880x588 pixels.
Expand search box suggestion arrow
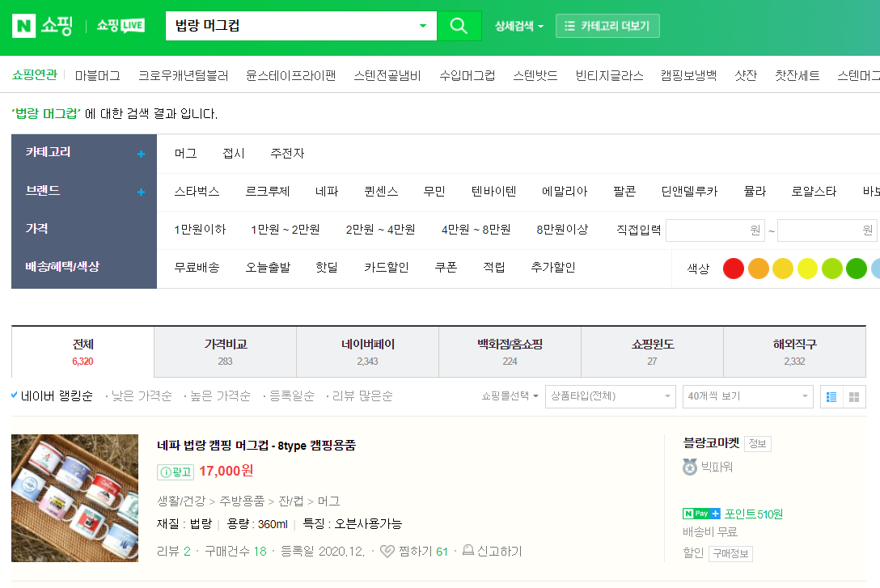coord(422,26)
